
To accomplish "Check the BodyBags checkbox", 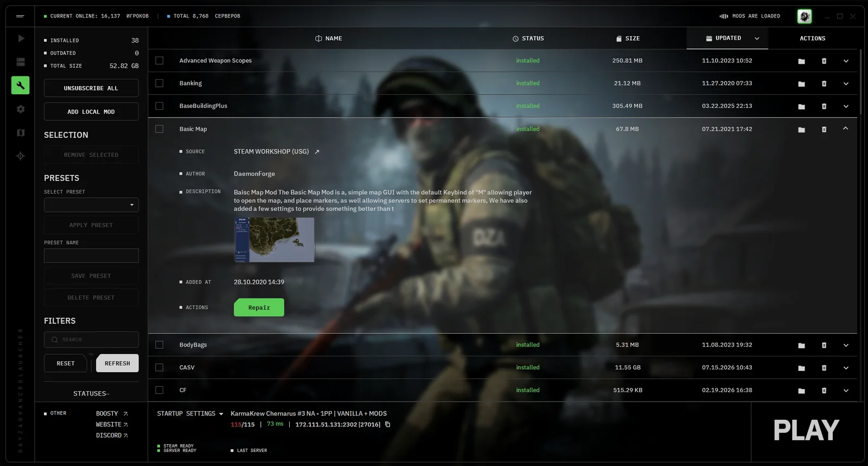I will coord(159,345).
